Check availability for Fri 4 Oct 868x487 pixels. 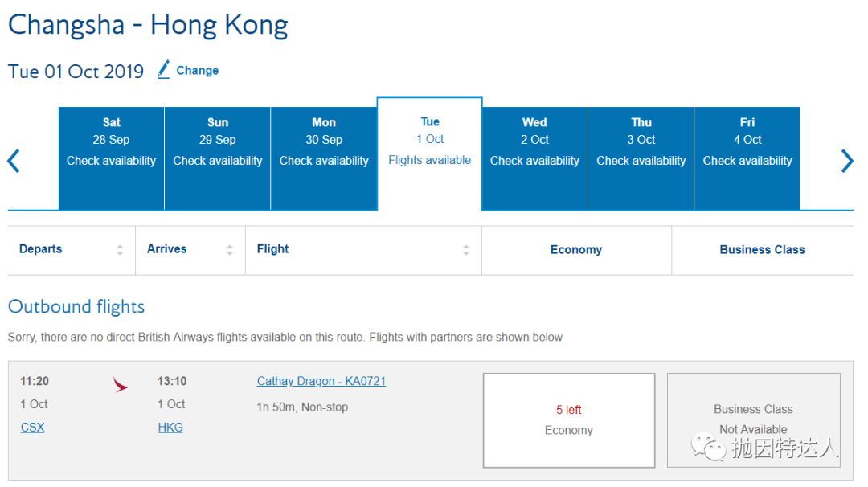coord(747,158)
